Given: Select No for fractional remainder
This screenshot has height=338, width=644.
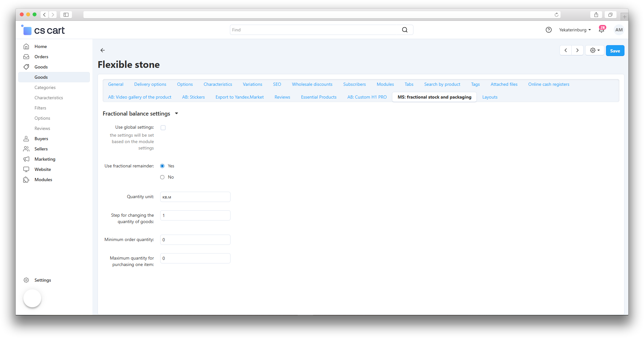Looking at the screenshot, I should 162,177.
